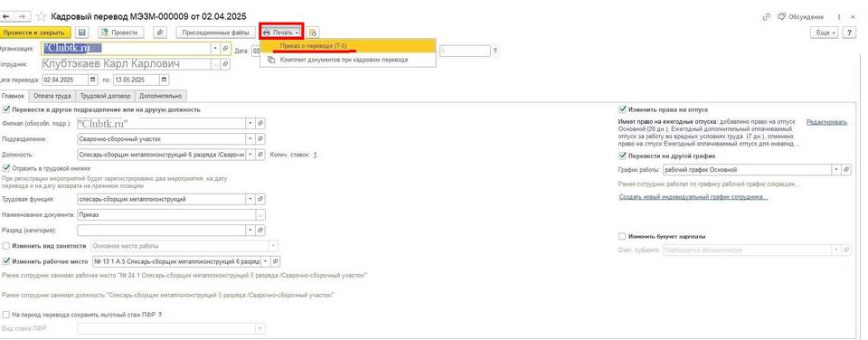This screenshot has height=340, width=868.
Task: Open the Организация item card icon
Action: [x=226, y=49]
